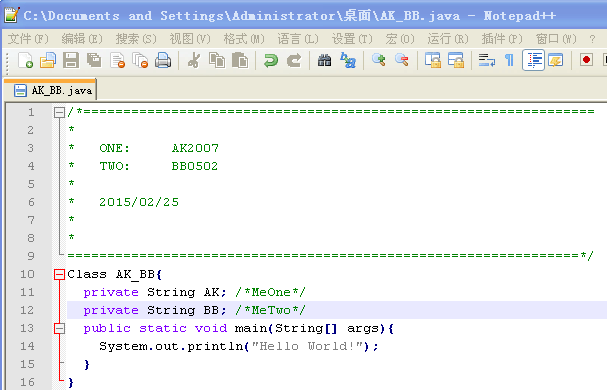Click the Zoom Out magnifier icon

[402, 60]
